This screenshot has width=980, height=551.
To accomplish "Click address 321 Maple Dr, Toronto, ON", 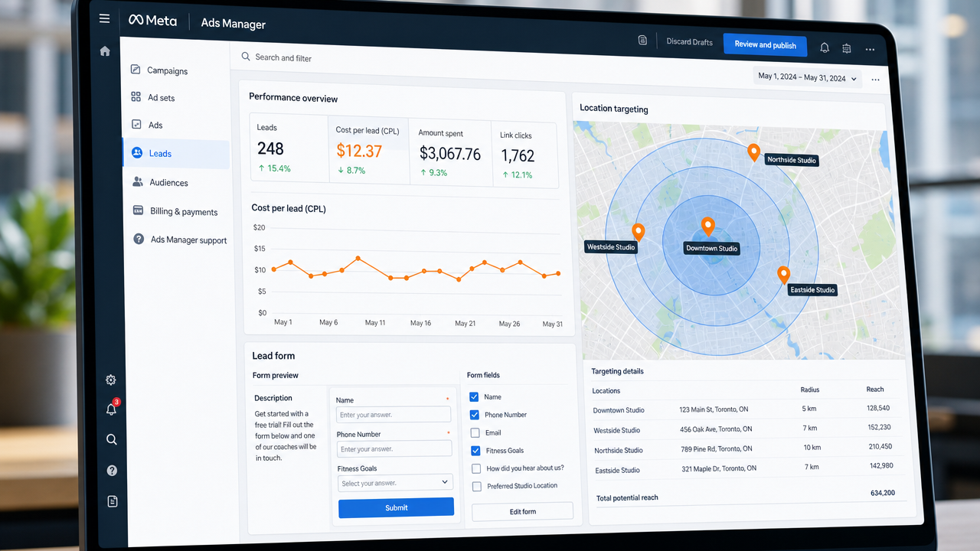I will coord(719,468).
